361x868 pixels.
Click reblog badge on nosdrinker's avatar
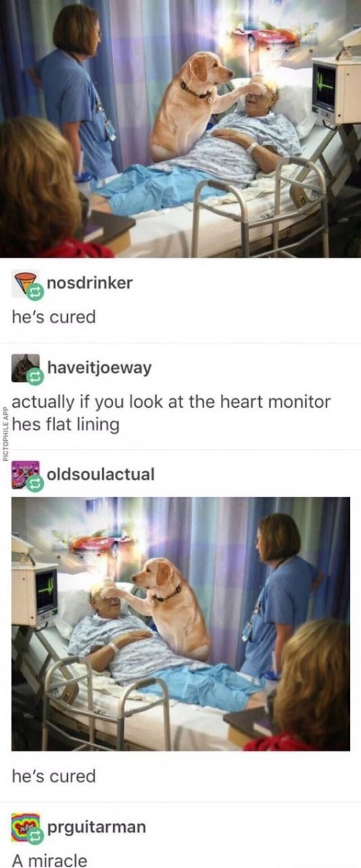(35, 294)
